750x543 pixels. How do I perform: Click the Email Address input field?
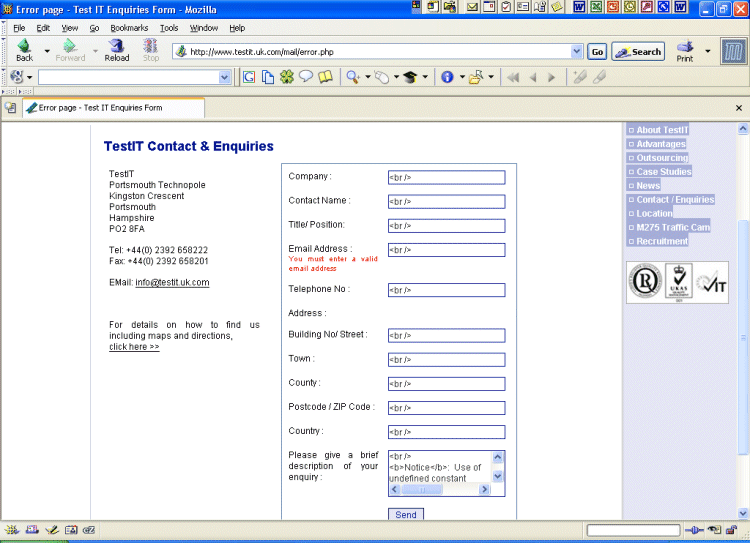point(446,250)
